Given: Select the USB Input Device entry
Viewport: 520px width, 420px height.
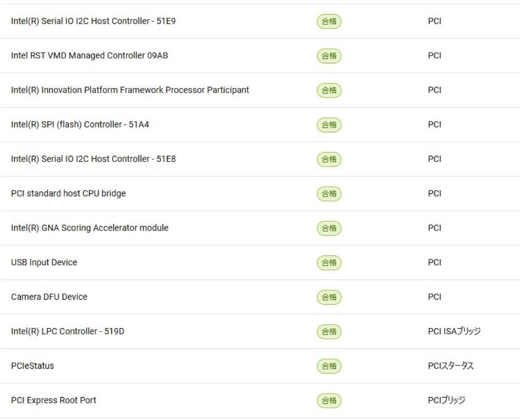Looking at the screenshot, I should click(44, 262).
